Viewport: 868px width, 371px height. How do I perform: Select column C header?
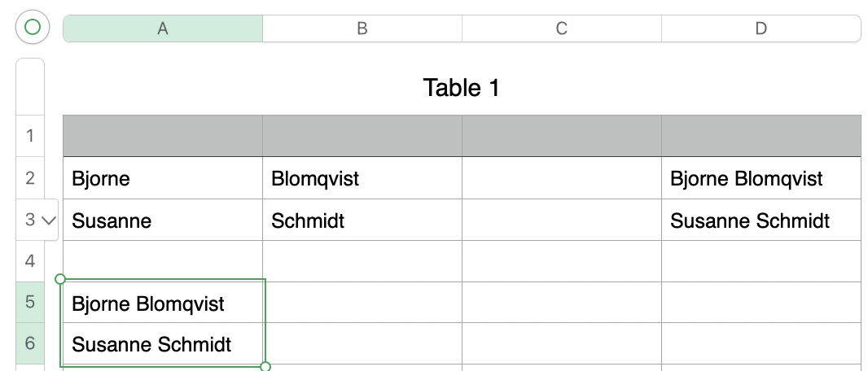click(x=561, y=28)
